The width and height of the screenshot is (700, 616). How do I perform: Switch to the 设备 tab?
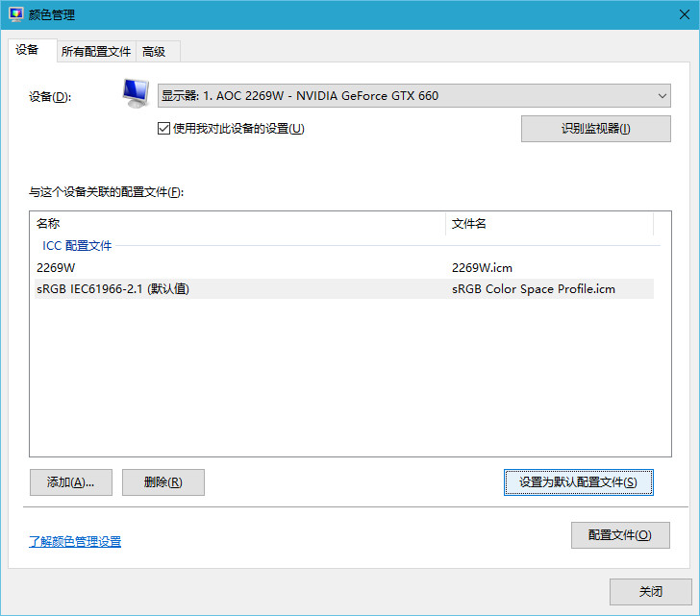(32, 50)
